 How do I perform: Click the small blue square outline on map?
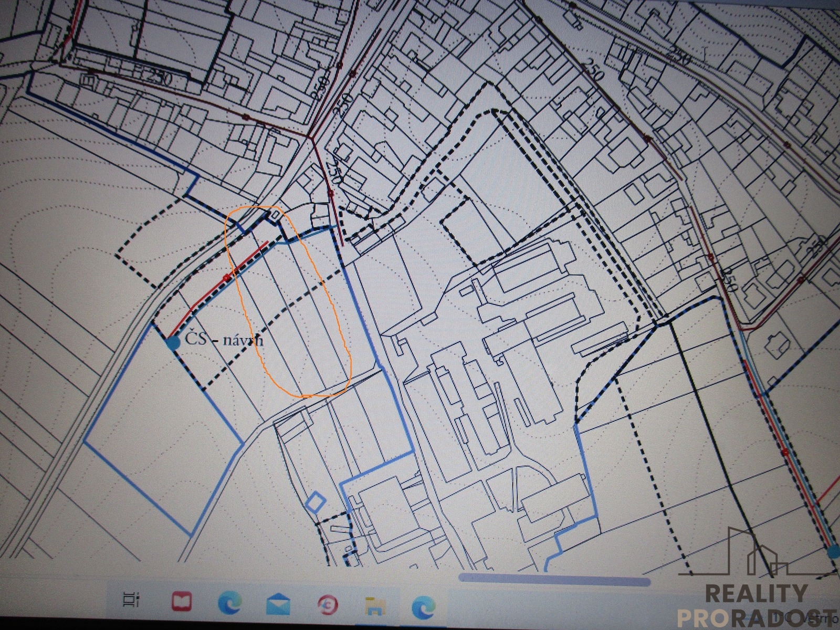(x=314, y=502)
